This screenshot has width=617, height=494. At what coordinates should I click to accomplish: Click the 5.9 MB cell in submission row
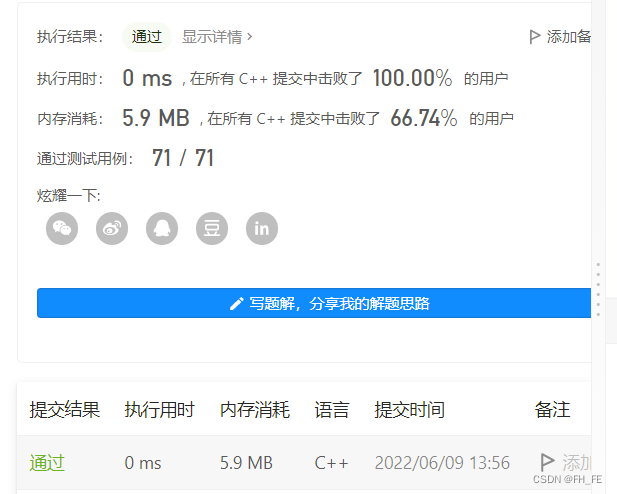246,463
